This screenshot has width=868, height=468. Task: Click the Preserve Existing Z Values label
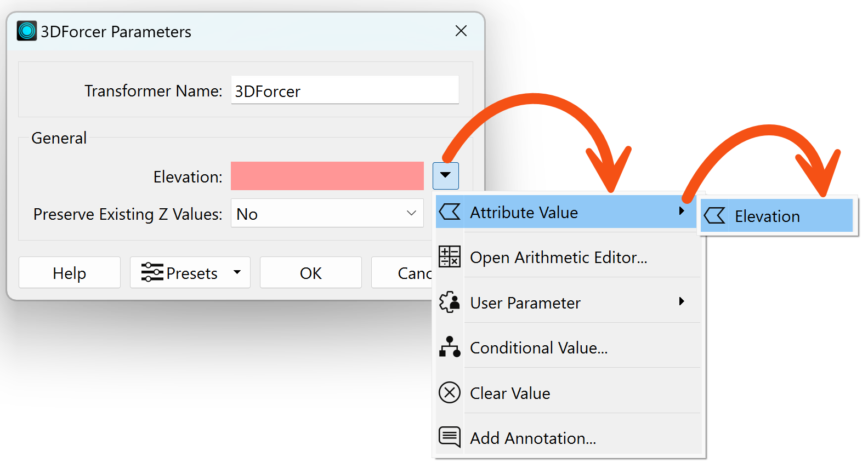128,214
